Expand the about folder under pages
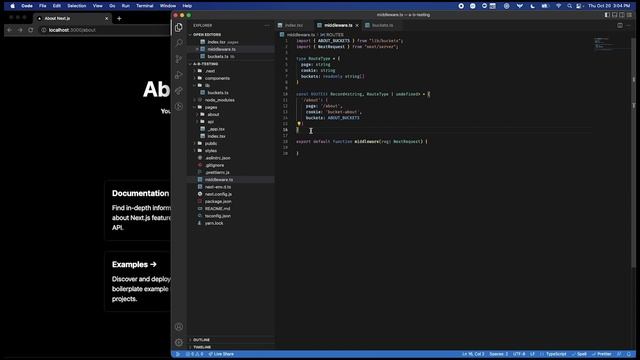Image resolution: width=640 pixels, height=360 pixels. (x=231, y=115)
